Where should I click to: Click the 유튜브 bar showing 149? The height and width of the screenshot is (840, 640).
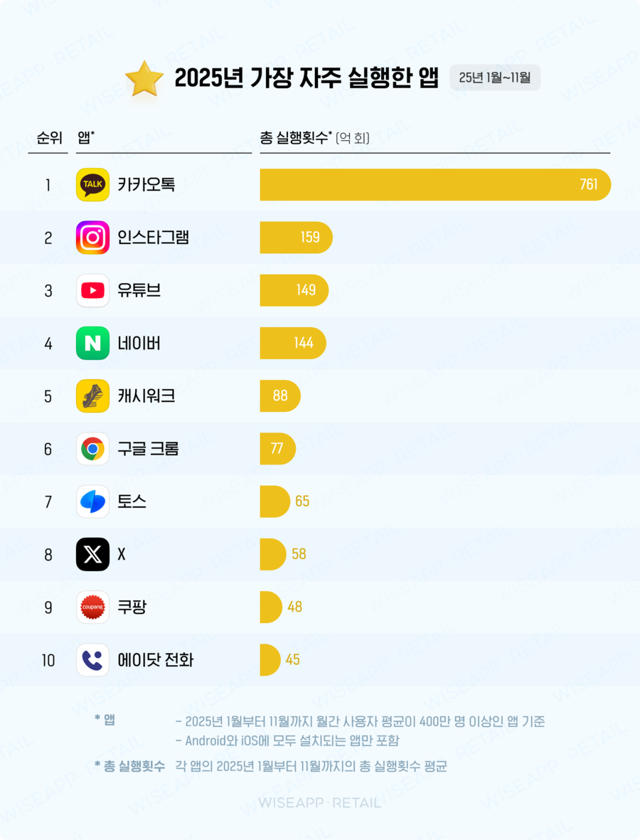tap(294, 290)
